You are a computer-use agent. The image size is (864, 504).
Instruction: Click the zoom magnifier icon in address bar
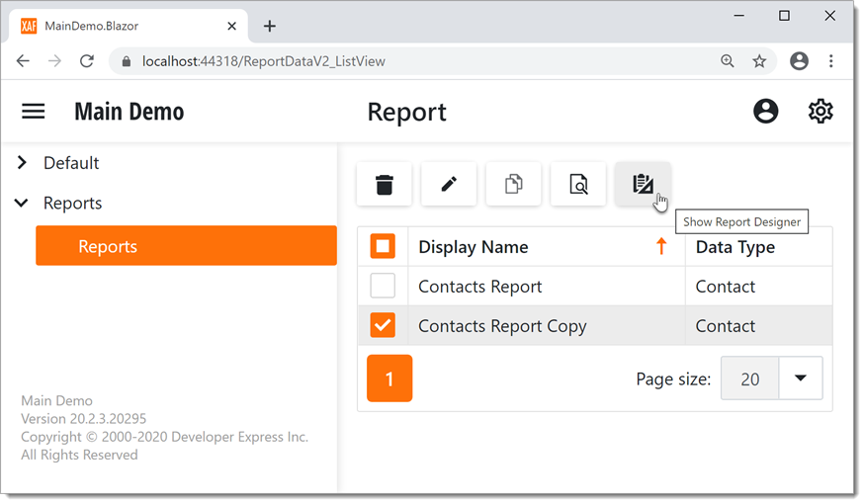click(728, 60)
